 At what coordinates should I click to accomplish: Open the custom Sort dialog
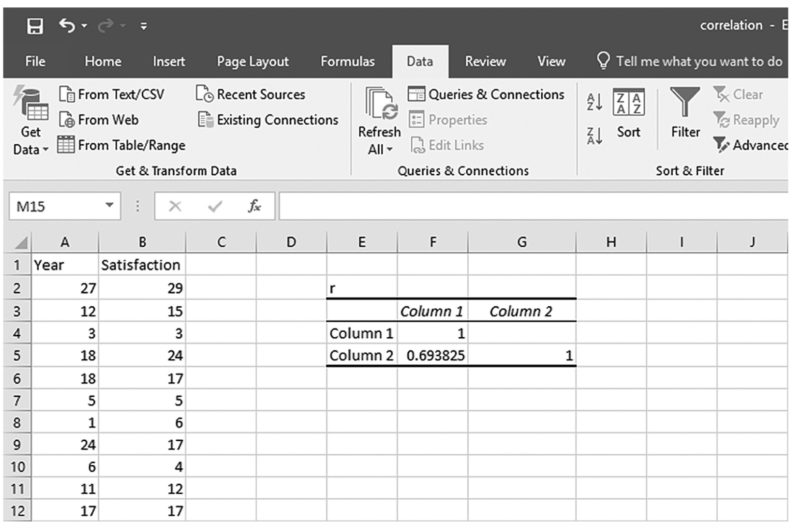[x=629, y=114]
